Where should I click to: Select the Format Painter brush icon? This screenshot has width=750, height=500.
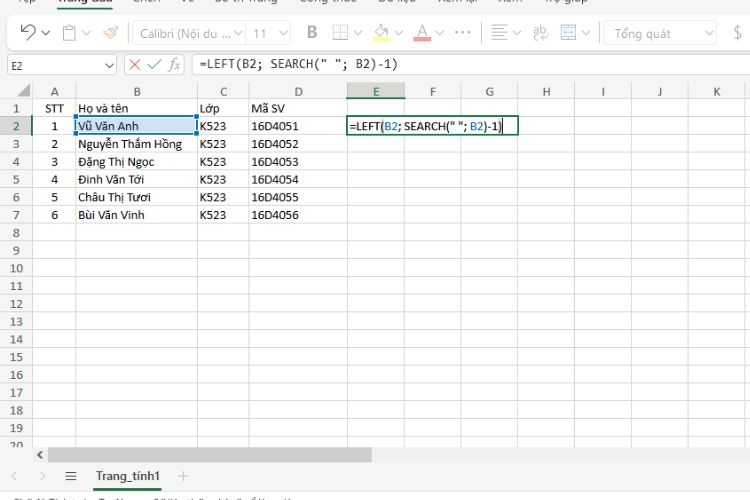click(x=110, y=33)
